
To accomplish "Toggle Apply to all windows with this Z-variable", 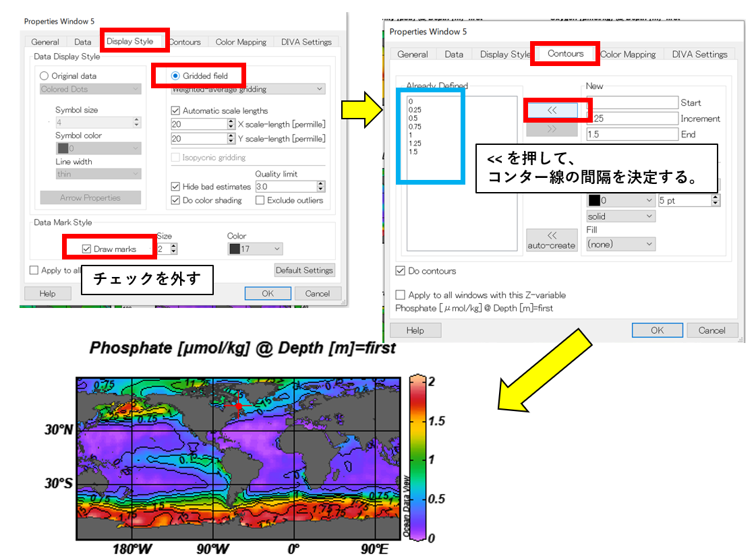I will pos(400,295).
